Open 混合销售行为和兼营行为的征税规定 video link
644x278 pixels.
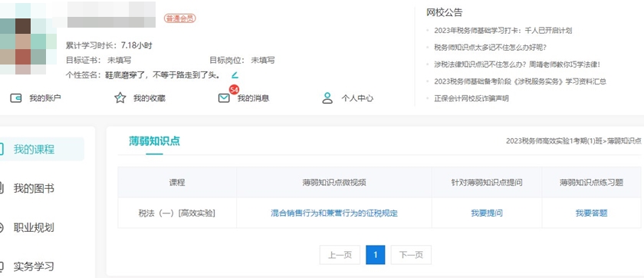click(x=334, y=213)
